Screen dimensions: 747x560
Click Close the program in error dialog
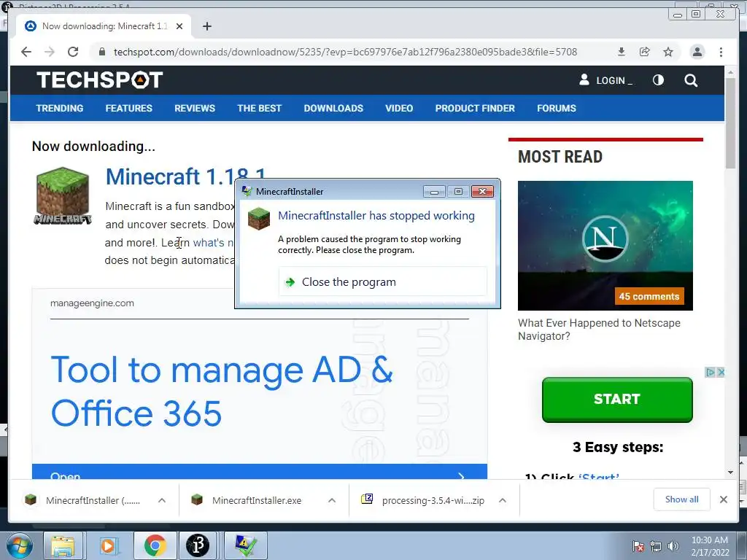click(382, 282)
